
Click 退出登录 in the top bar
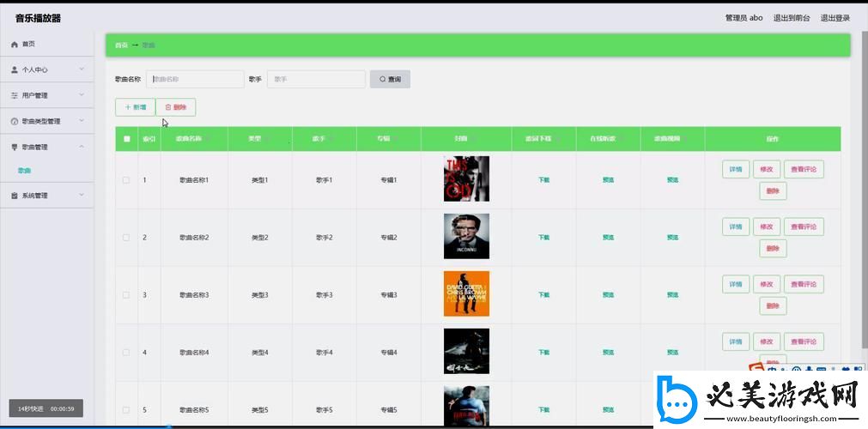click(x=835, y=18)
